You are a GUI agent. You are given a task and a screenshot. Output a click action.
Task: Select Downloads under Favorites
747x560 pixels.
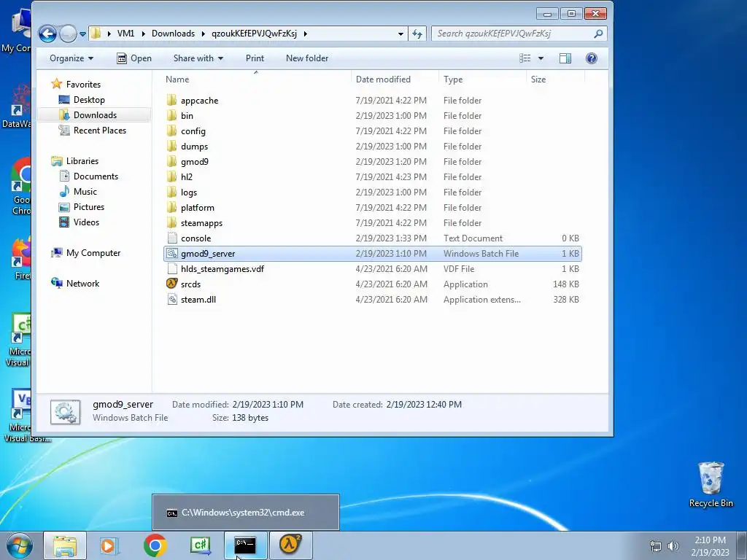coord(95,114)
